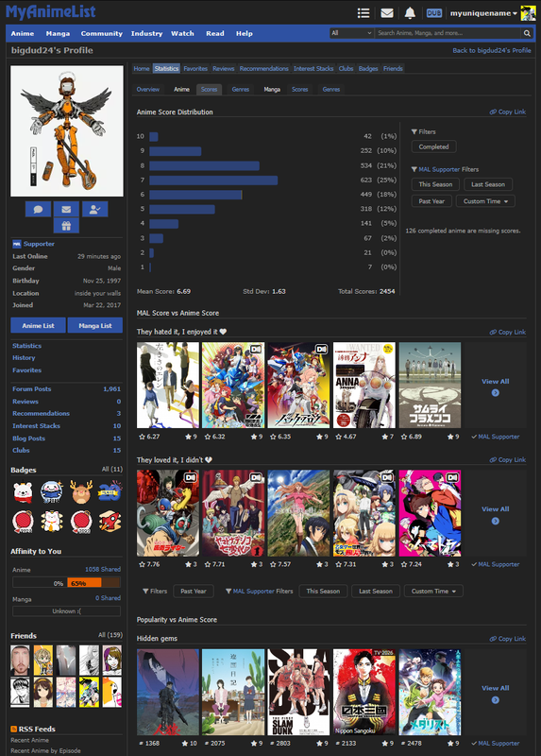Open the History sidebar link
Screen dimensions: 541x756
(24, 358)
